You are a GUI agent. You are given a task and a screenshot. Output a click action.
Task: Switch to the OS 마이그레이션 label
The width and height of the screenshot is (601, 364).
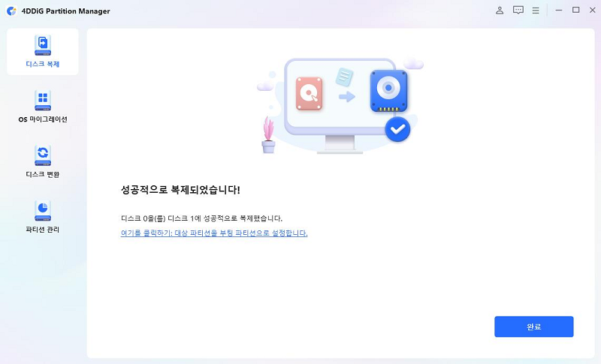[x=43, y=119]
